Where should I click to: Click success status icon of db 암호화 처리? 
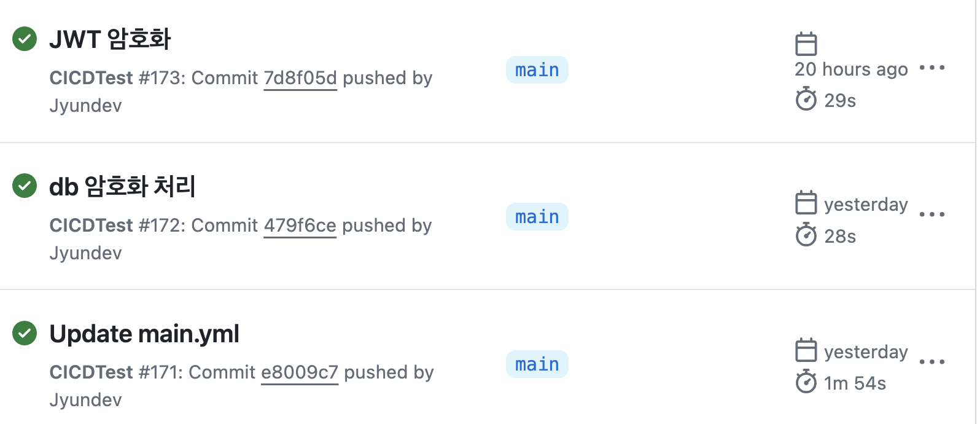pyautogui.click(x=25, y=186)
